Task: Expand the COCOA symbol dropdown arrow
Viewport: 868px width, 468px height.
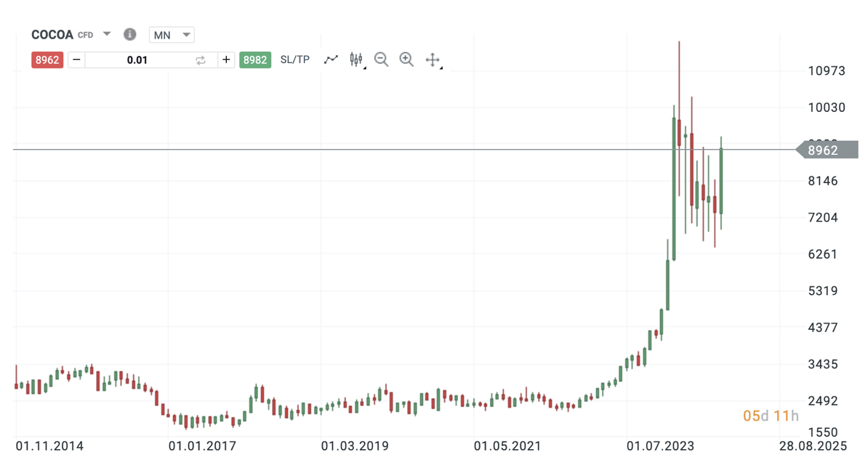Action: pos(107,34)
